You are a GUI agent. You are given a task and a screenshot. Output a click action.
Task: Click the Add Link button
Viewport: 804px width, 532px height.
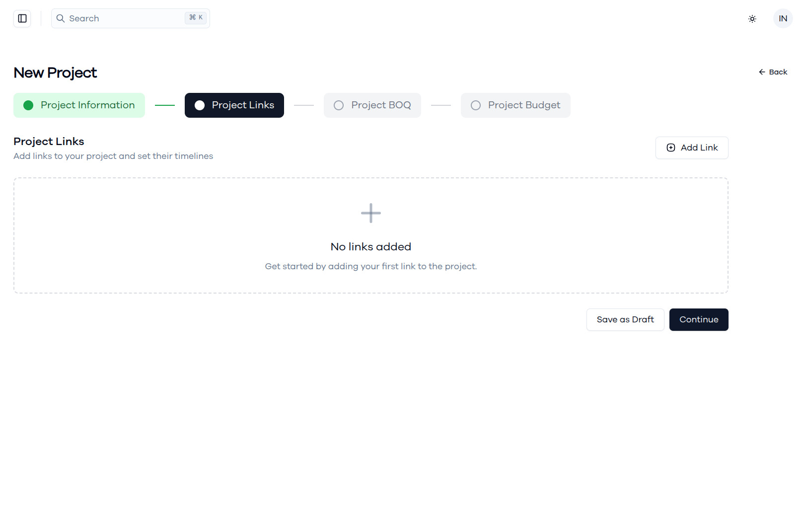pyautogui.click(x=692, y=148)
